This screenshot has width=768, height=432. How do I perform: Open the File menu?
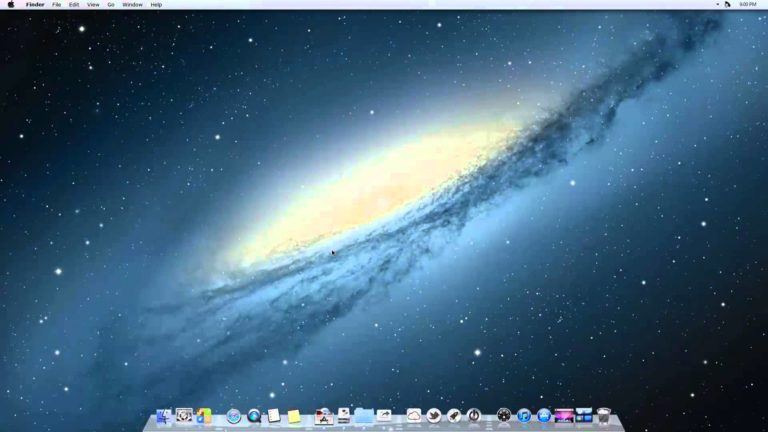pos(56,4)
